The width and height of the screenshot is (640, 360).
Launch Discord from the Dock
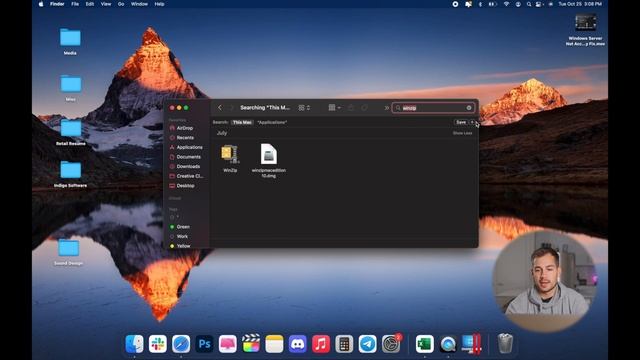[298, 344]
